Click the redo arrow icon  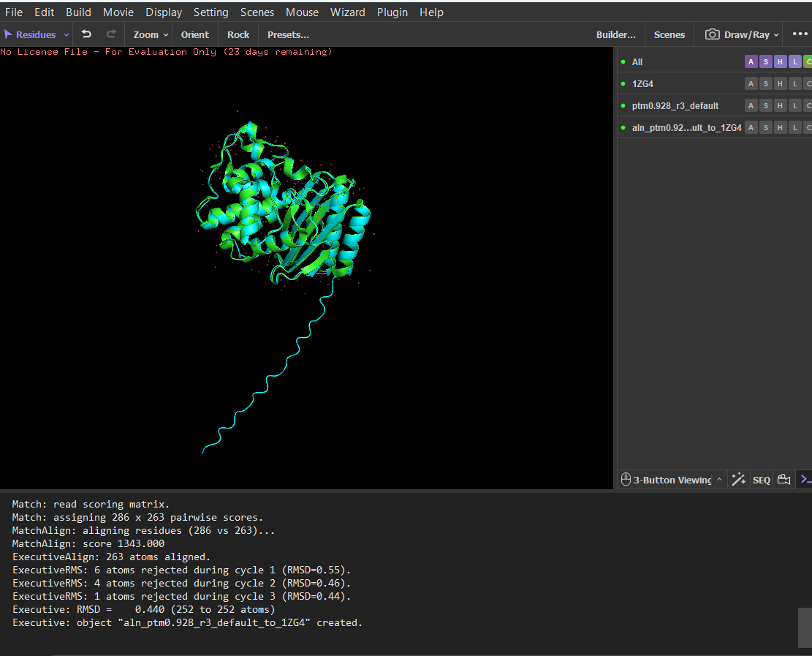pyautogui.click(x=111, y=34)
